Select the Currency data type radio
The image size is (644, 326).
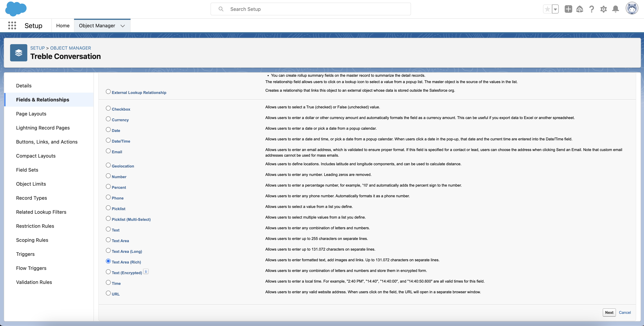[x=108, y=119]
